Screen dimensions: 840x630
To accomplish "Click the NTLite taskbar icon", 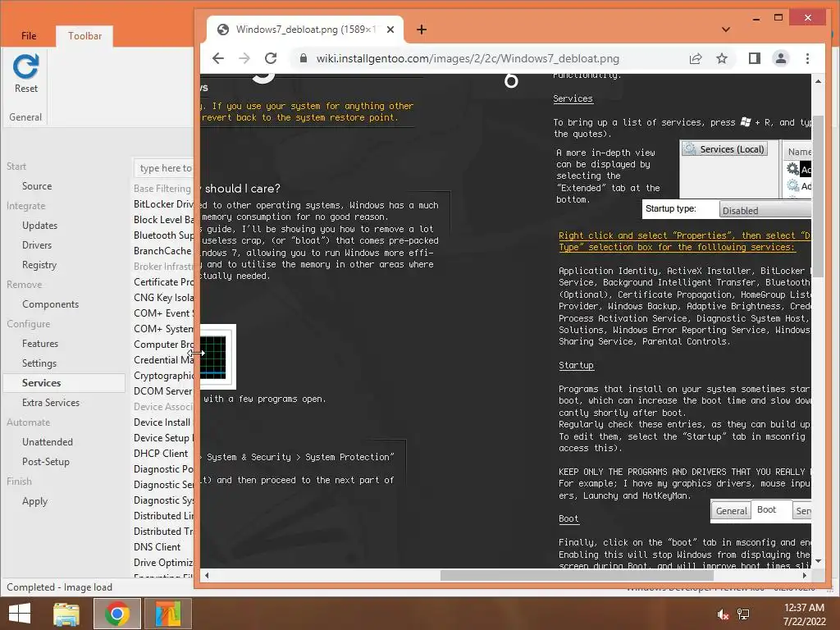I will [x=168, y=614].
